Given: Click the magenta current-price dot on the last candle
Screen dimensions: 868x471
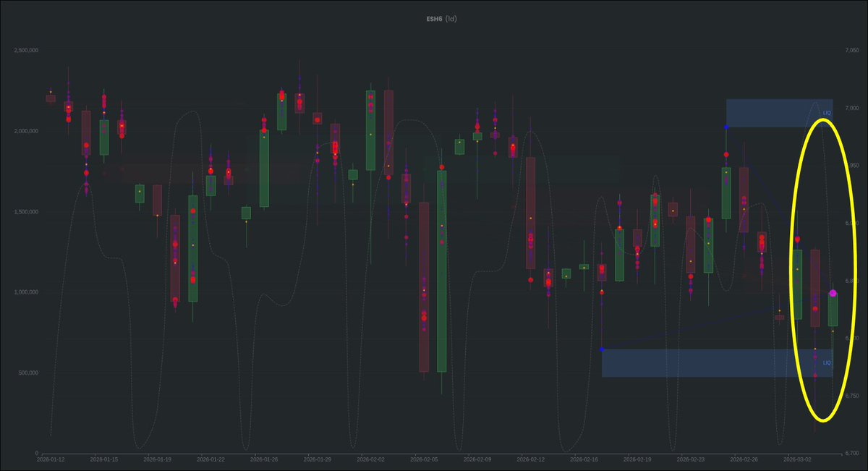Looking at the screenshot, I should [833, 293].
